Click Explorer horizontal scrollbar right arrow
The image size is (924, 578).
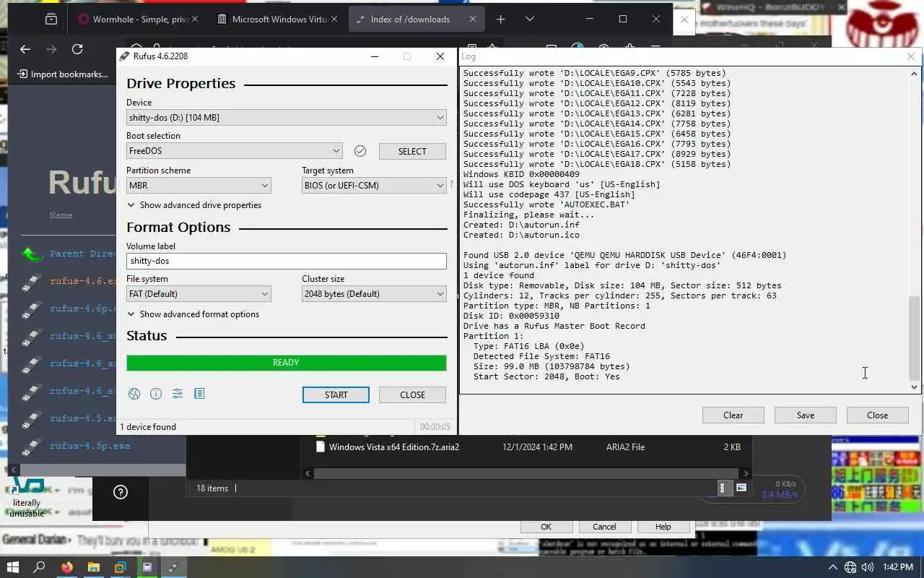746,473
